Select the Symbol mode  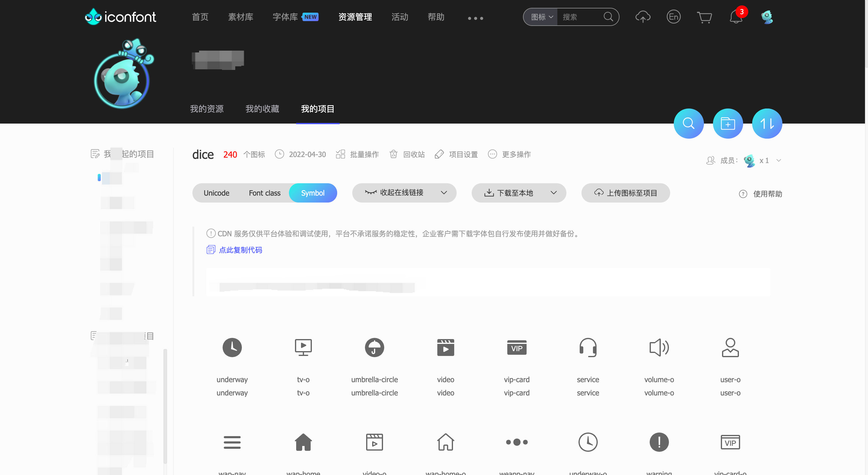point(313,193)
